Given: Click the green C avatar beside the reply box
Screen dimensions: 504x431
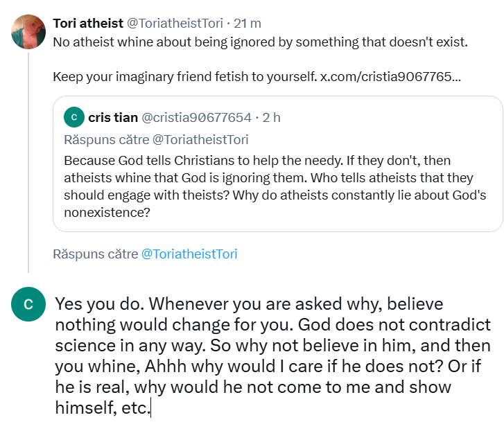Looking at the screenshot, I should (28, 304).
